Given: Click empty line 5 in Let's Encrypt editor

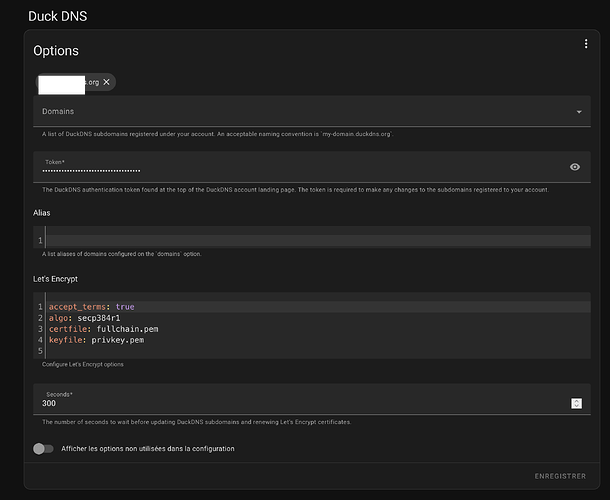Looking at the screenshot, I should click(318, 351).
